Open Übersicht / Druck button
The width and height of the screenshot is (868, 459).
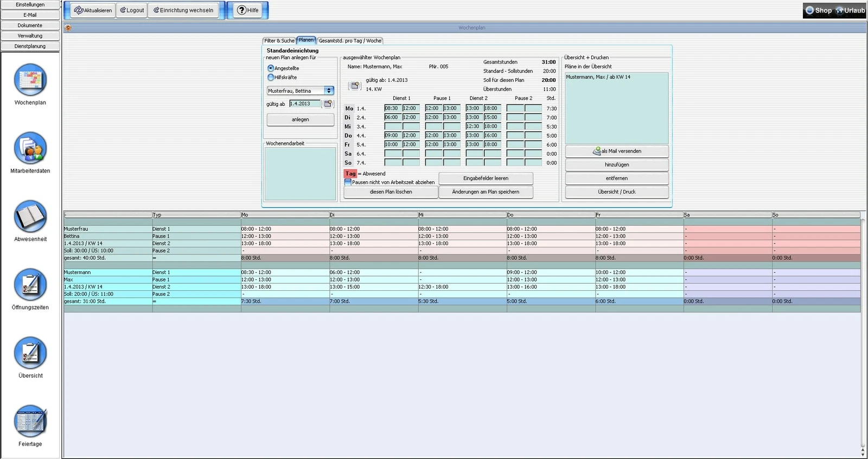point(617,192)
